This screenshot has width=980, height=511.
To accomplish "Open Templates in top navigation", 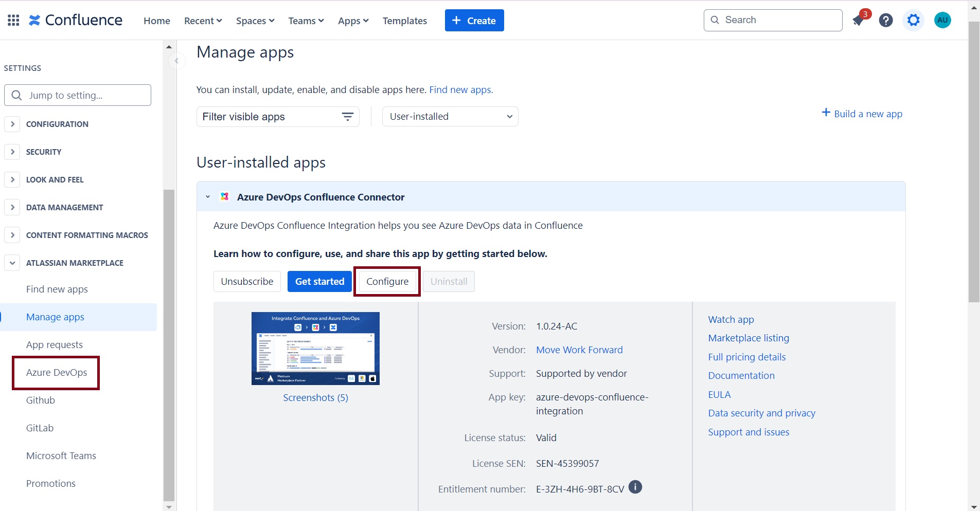I will click(404, 21).
